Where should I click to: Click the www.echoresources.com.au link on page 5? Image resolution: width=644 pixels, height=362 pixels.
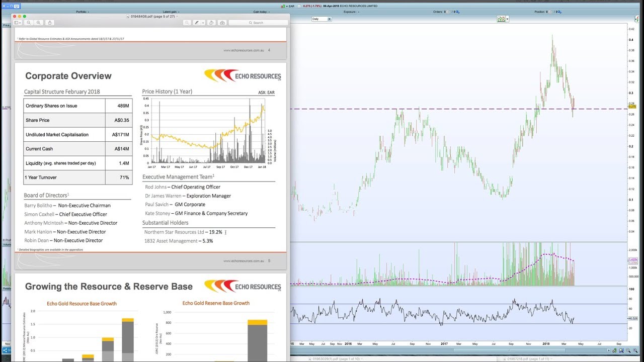[x=244, y=261]
